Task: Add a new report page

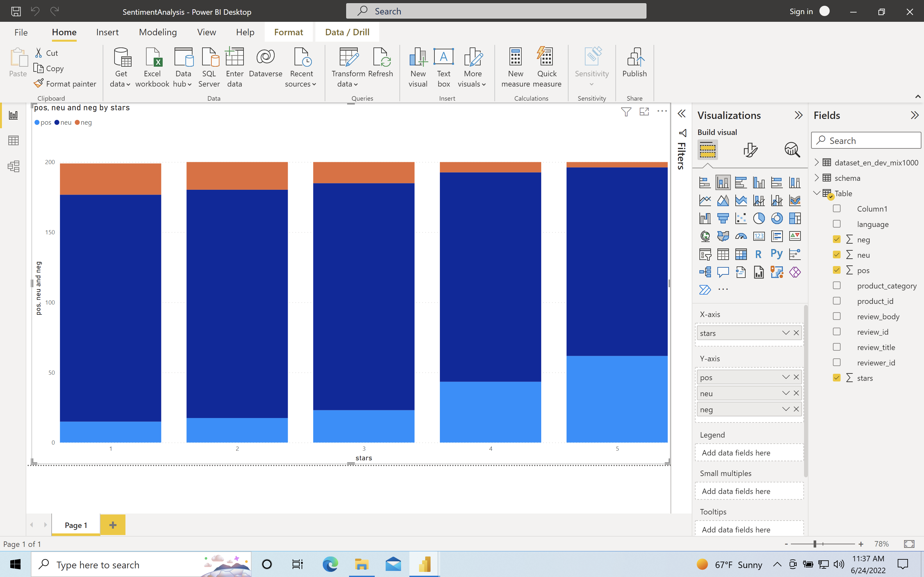Action: click(x=113, y=525)
